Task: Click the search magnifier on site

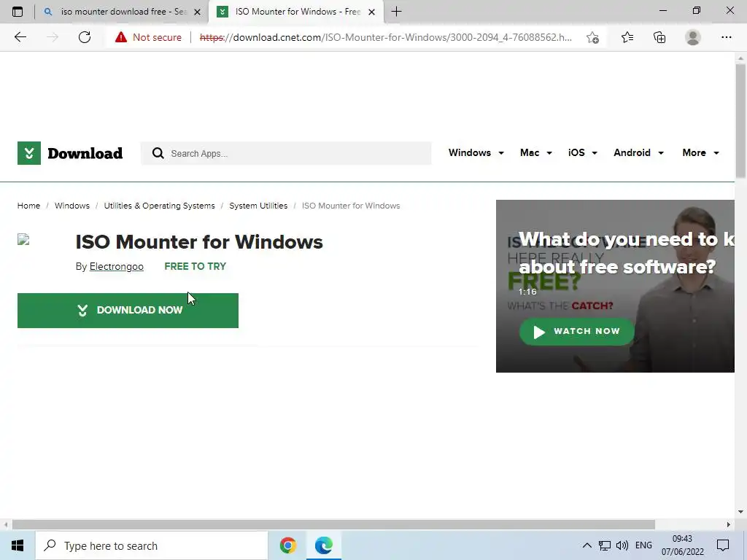Action: coord(158,153)
